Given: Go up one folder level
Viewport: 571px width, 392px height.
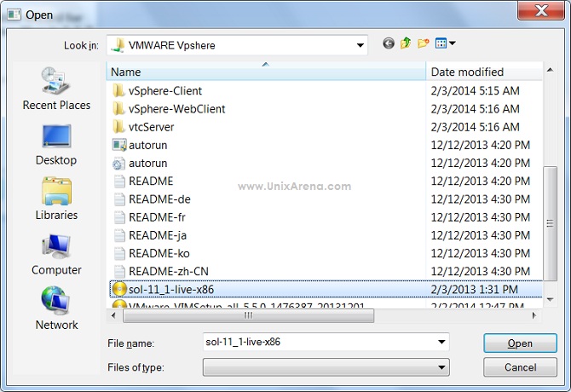Looking at the screenshot, I should (x=406, y=43).
